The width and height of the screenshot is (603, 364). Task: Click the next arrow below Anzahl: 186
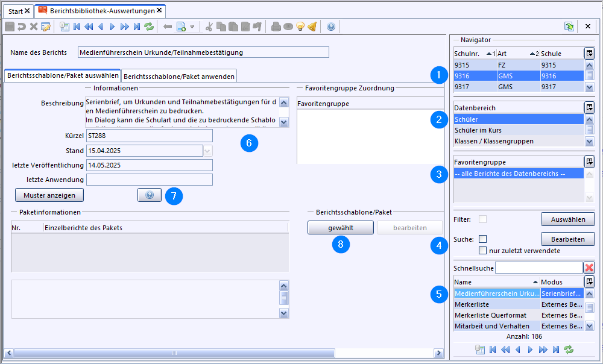tap(530, 350)
